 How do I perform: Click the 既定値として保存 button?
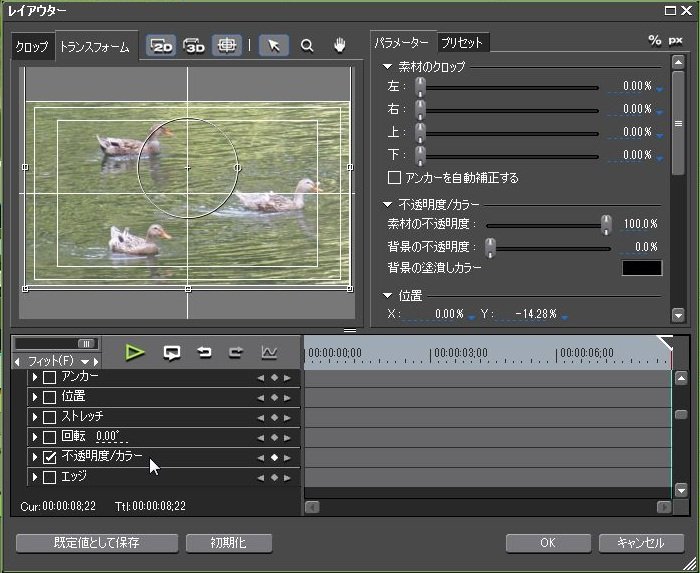(x=97, y=543)
